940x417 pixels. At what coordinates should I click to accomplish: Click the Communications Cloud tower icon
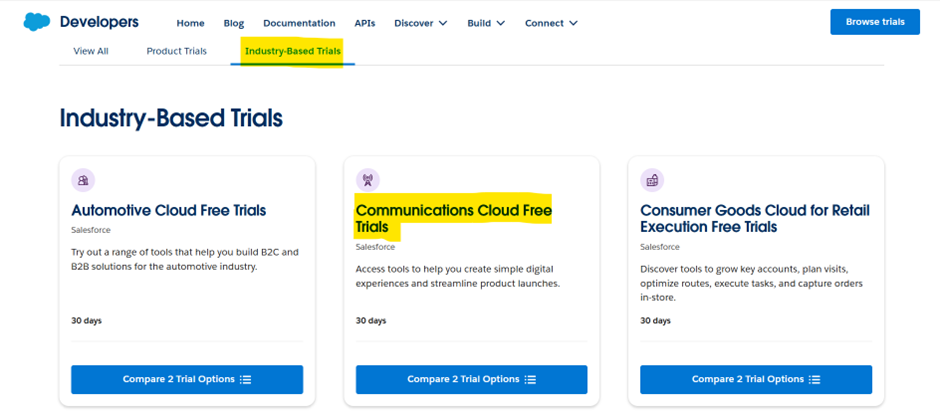367,180
